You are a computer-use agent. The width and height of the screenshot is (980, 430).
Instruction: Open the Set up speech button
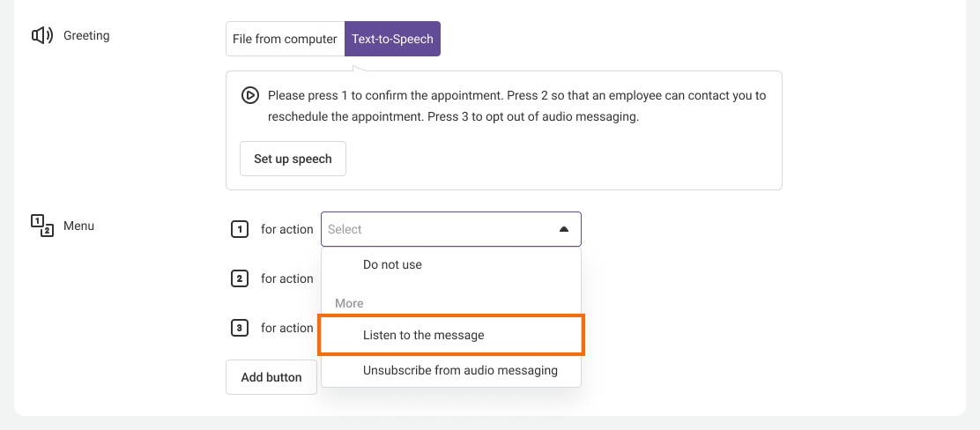(x=293, y=159)
